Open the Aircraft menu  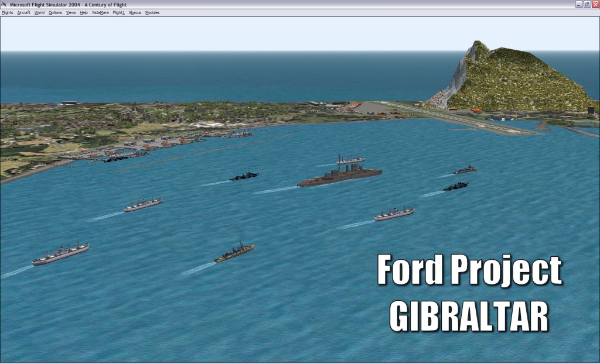(x=23, y=13)
